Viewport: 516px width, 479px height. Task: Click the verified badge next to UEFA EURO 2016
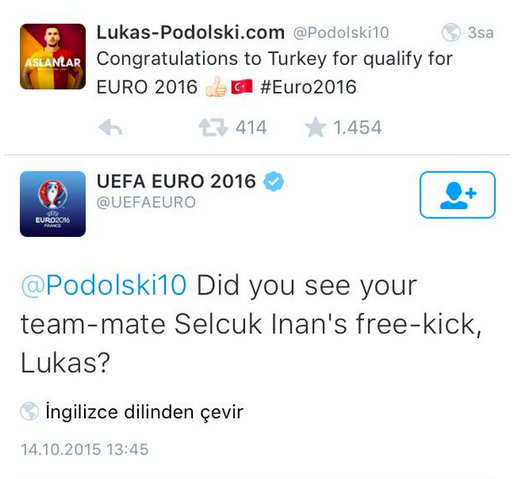[274, 181]
